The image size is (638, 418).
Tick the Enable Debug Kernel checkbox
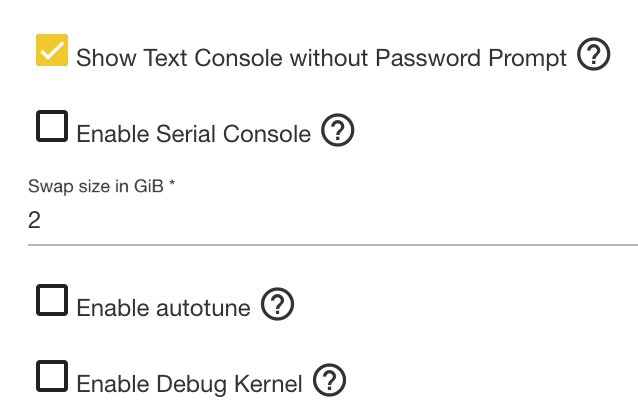coord(52,376)
